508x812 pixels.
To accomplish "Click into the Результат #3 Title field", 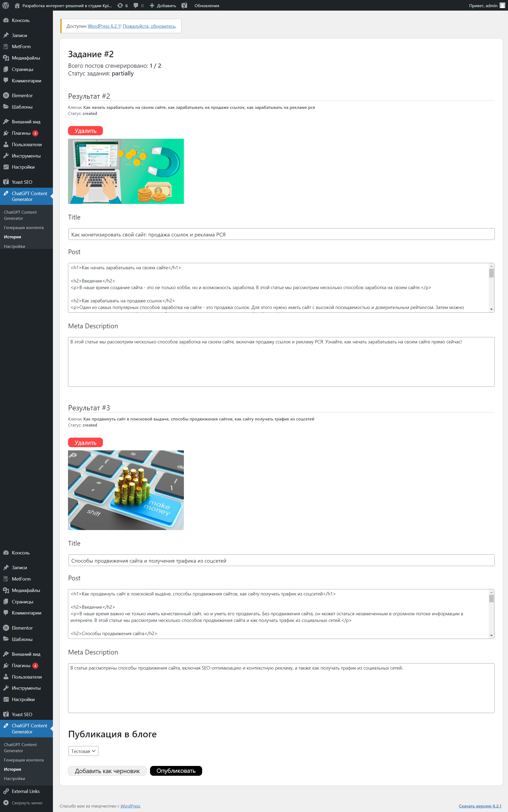I will (281, 560).
